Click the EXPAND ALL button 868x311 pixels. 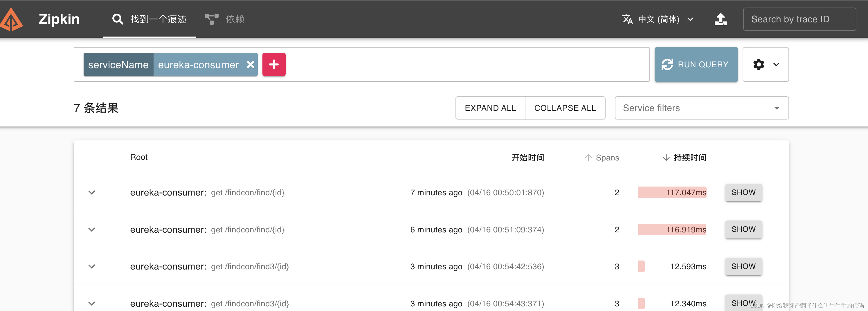[x=490, y=108]
